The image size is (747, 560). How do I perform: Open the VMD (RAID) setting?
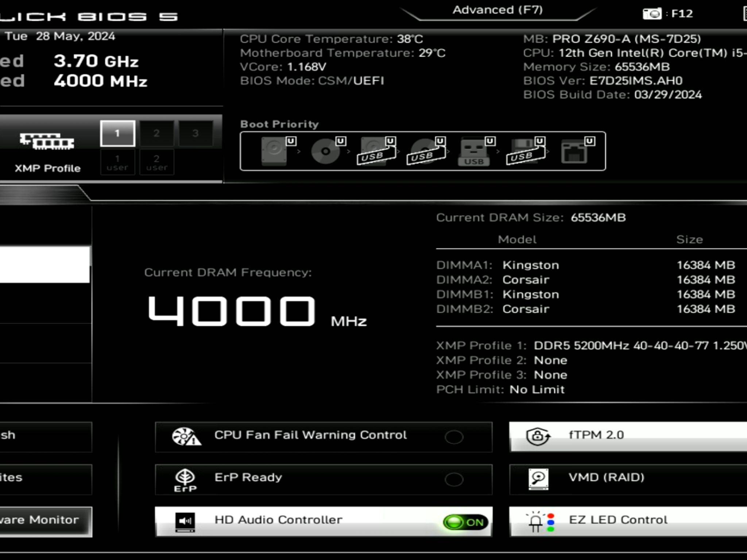[628, 479]
